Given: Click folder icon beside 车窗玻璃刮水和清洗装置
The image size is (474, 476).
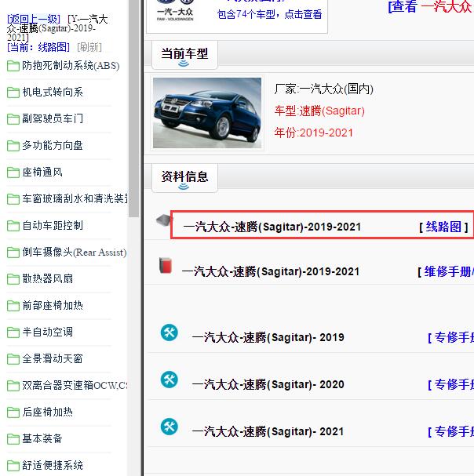Looking at the screenshot, I should [x=13, y=199].
